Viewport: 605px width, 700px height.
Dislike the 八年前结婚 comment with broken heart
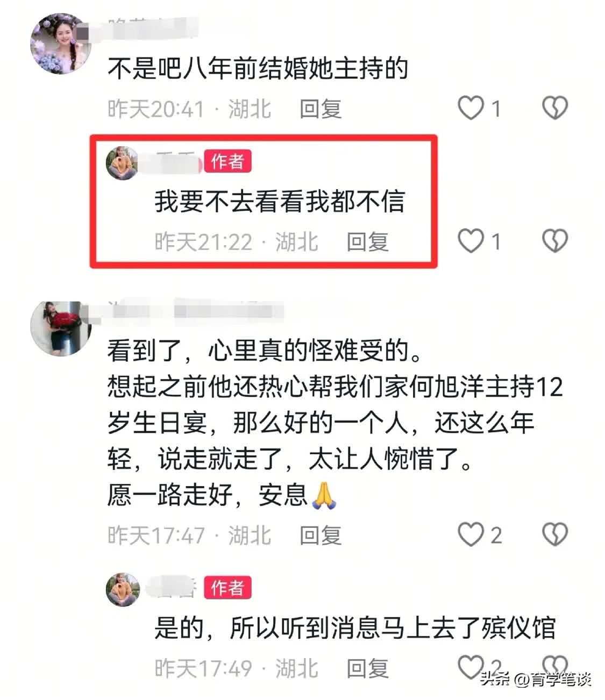pyautogui.click(x=554, y=108)
